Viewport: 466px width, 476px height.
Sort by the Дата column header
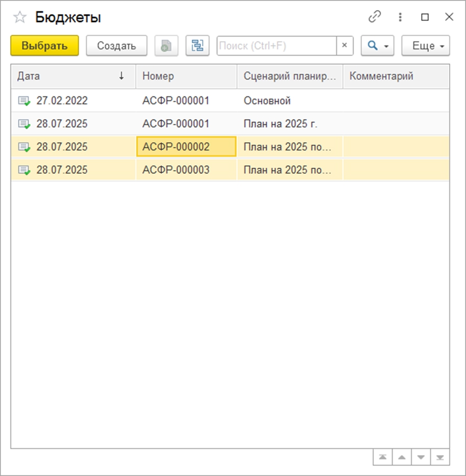(71, 76)
